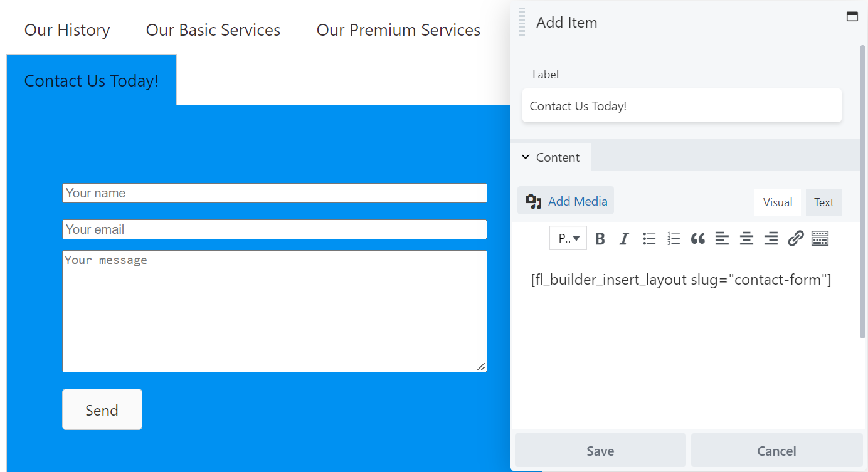The width and height of the screenshot is (868, 472).
Task: Apply bold formatting in the editor
Action: click(x=600, y=238)
